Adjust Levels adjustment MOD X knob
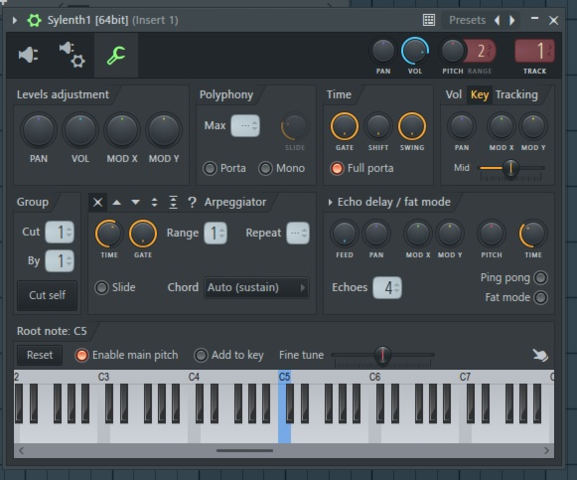 point(122,130)
